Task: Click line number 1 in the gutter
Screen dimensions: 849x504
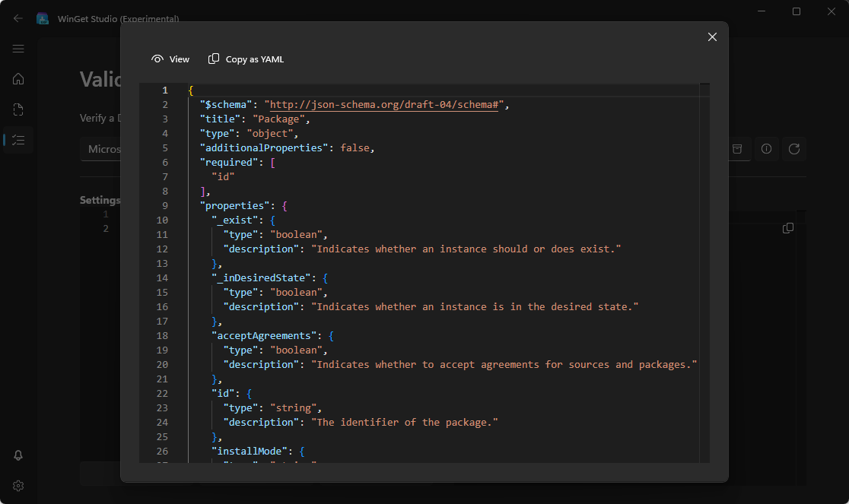Action: [x=165, y=90]
